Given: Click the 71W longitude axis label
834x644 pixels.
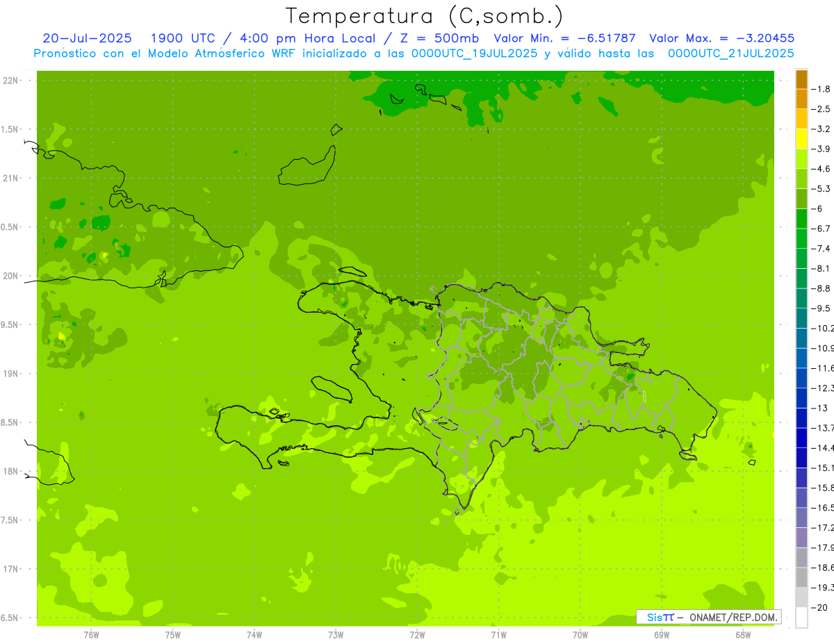Looking at the screenshot, I should click(x=498, y=634).
